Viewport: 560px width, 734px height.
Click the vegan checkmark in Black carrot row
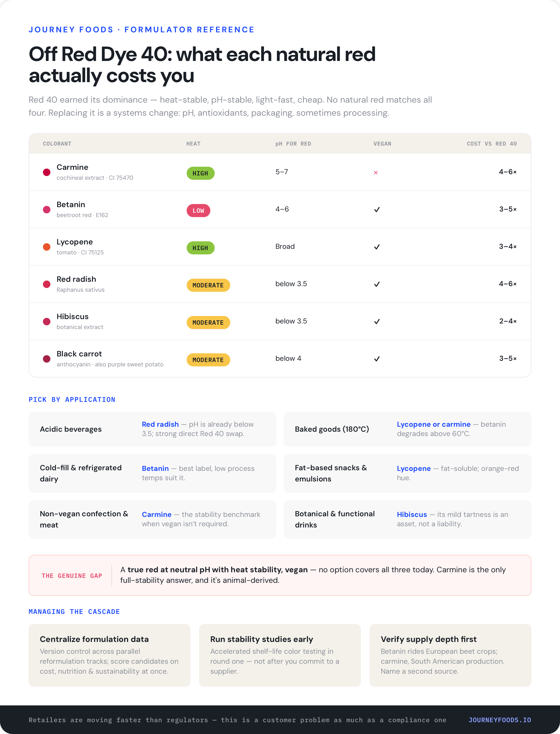tap(377, 359)
